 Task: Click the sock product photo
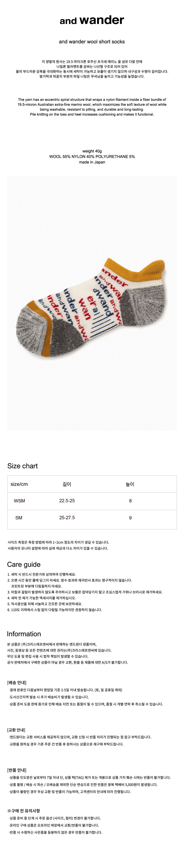(92, 303)
